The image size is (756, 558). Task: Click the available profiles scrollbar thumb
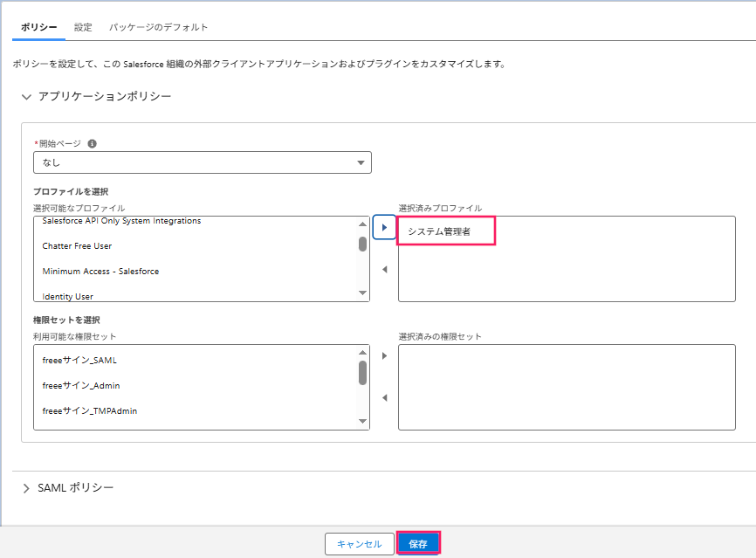click(362, 245)
